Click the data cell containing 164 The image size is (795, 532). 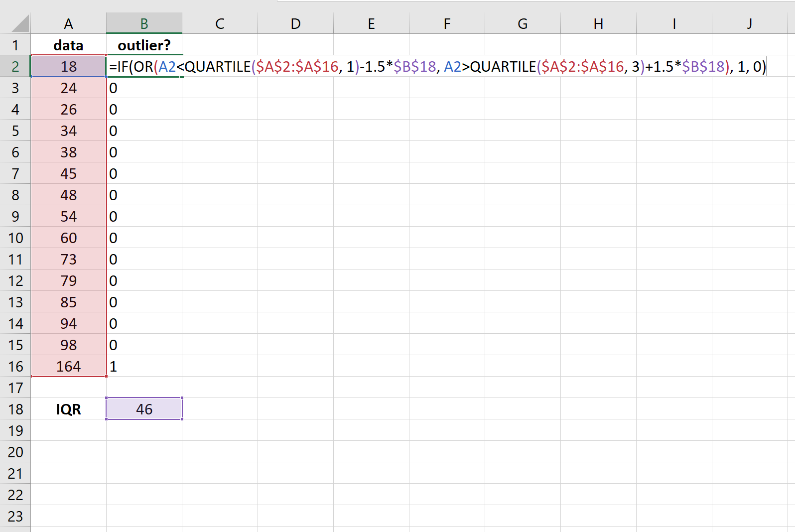[x=68, y=367]
